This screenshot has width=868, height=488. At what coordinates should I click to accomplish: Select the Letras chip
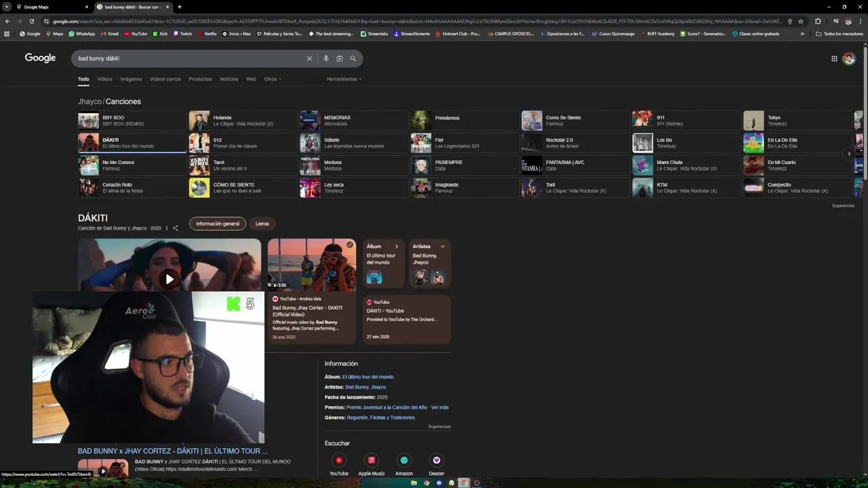[262, 224]
